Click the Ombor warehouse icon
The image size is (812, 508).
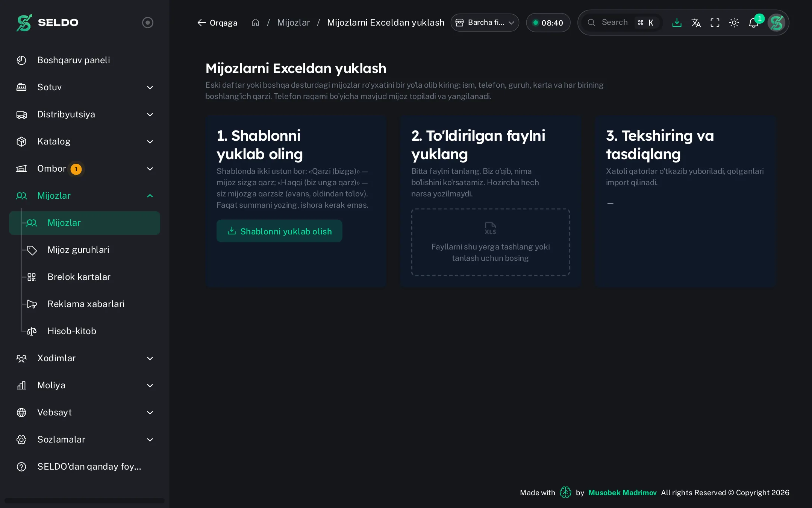tap(21, 169)
